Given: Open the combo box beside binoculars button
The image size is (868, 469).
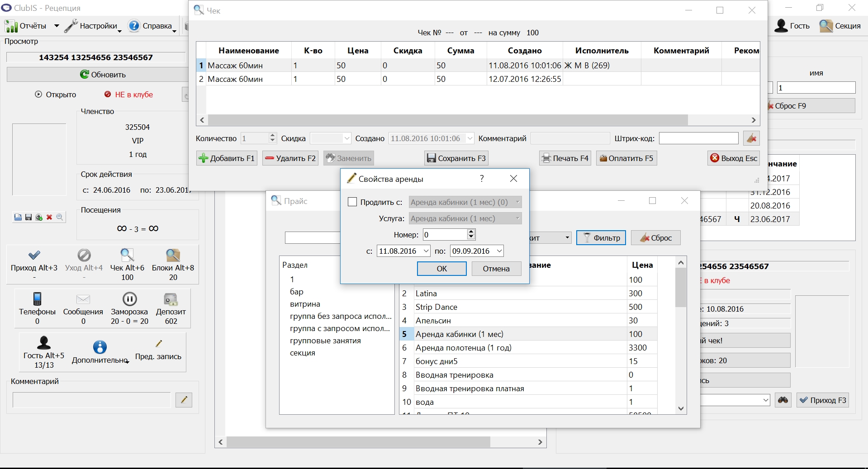Looking at the screenshot, I should (735, 400).
